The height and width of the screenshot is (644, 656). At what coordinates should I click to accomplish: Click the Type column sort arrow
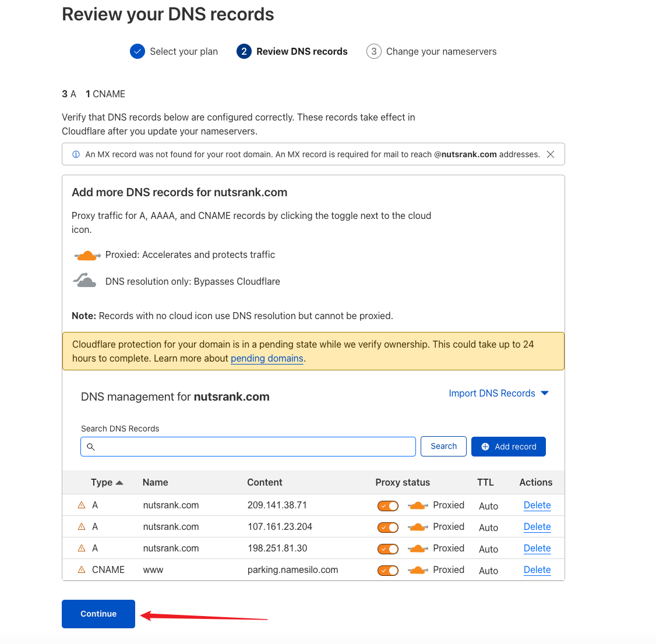click(121, 482)
